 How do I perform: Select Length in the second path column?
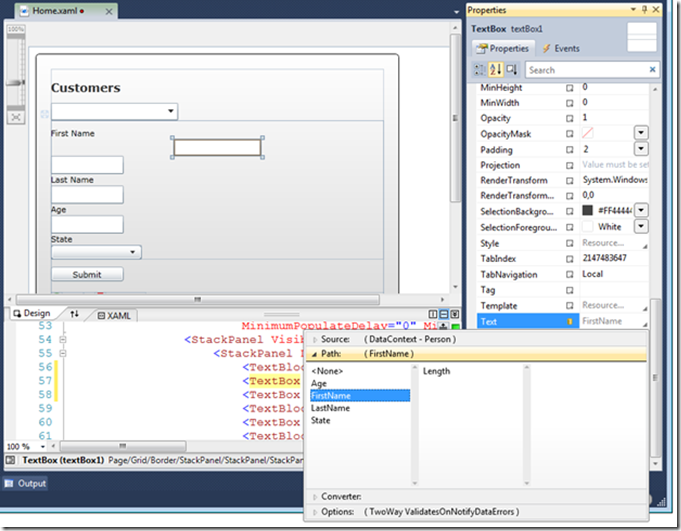tap(436, 371)
